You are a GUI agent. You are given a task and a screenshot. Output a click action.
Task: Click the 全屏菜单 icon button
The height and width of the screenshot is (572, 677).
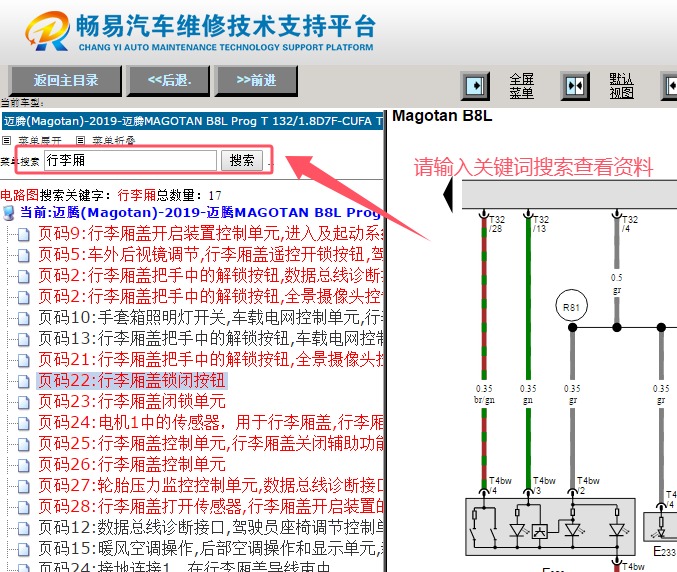click(x=475, y=85)
